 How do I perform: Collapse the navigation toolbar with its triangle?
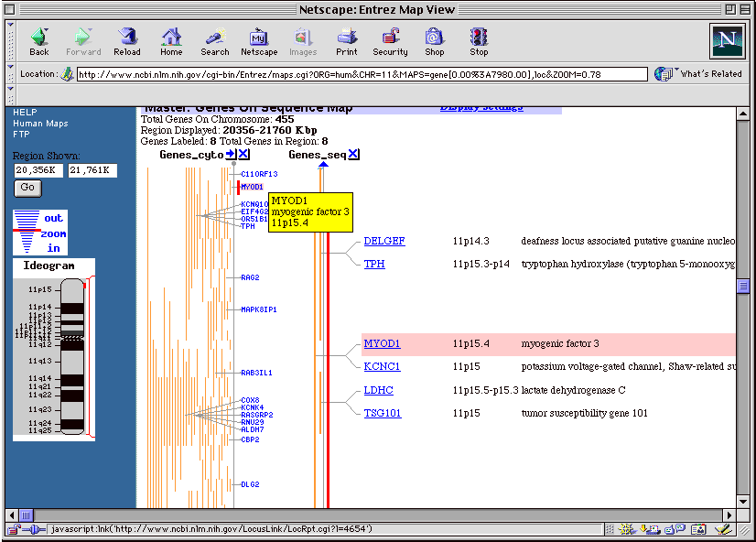point(11,24)
